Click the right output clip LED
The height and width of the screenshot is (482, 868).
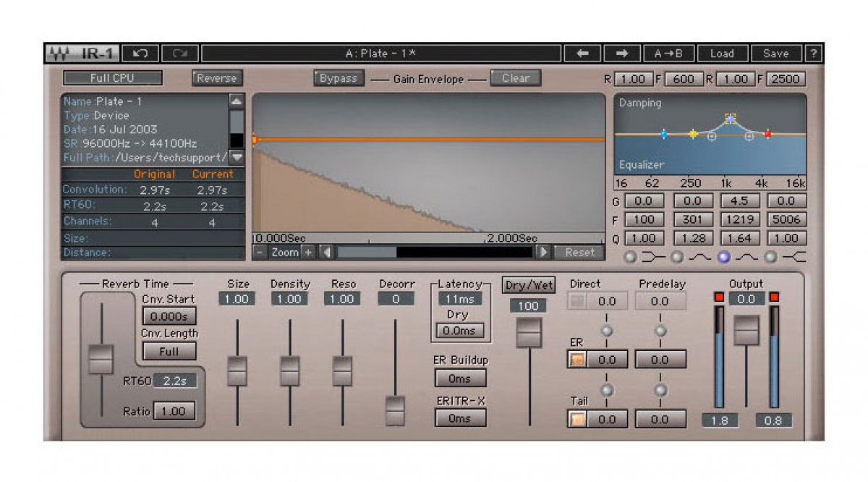[774, 297]
